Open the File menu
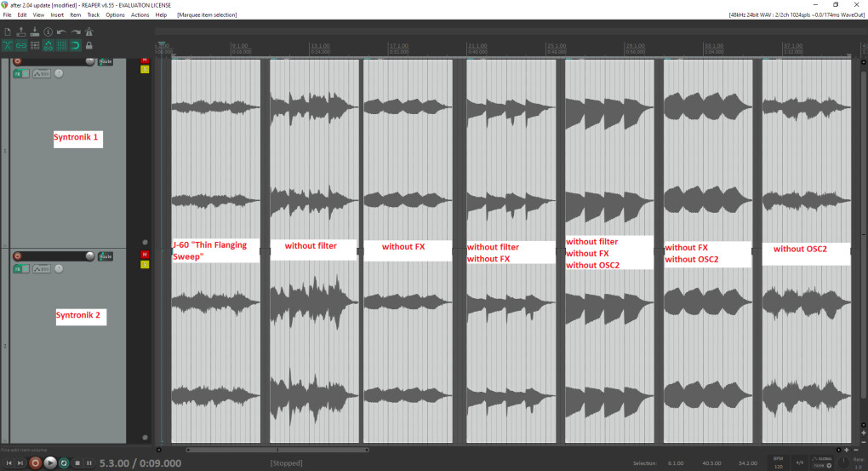 pyautogui.click(x=7, y=15)
